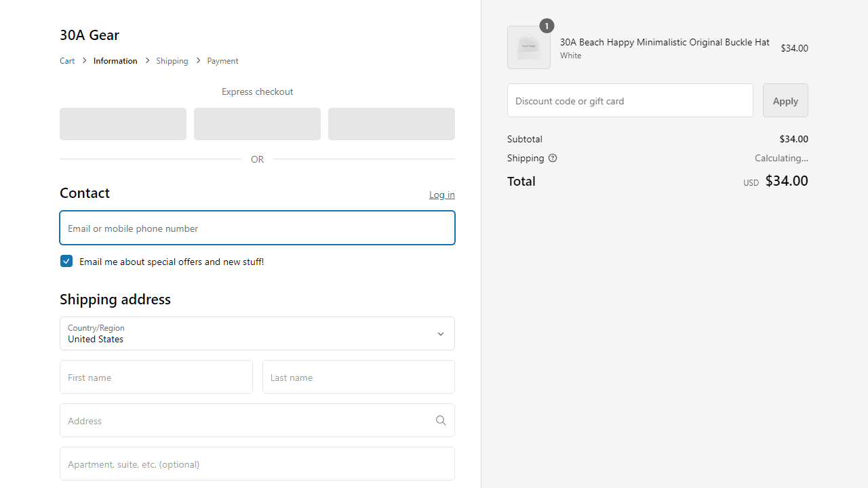The image size is (868, 488).
Task: Click the "Calculating..." shipping value
Action: [781, 158]
